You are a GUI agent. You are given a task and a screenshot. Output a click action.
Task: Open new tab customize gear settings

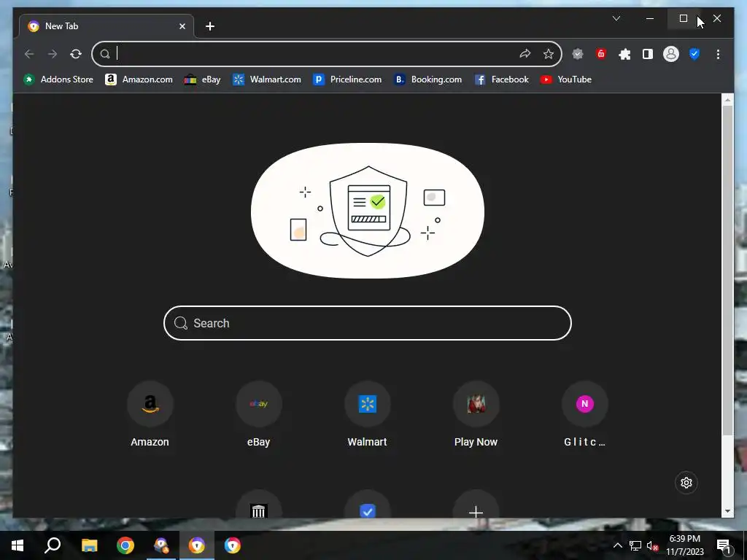(x=686, y=483)
